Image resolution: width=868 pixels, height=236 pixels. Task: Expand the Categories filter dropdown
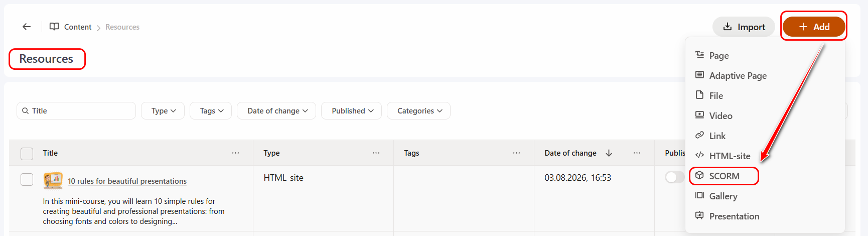[x=418, y=110]
